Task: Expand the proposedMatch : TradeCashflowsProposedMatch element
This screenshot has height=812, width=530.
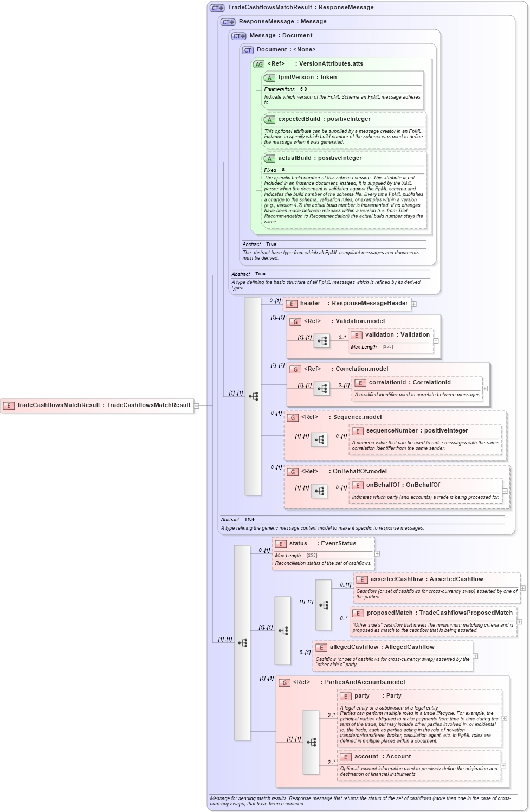Action: click(x=520, y=622)
